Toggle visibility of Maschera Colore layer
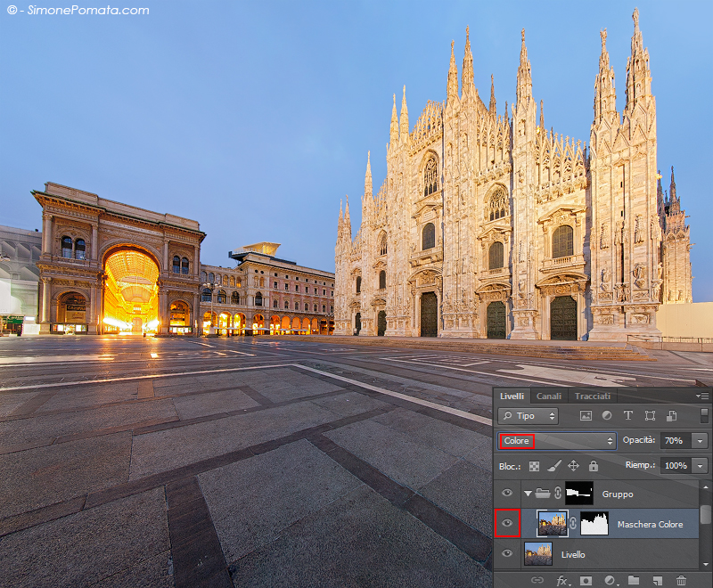This screenshot has height=588, width=713. pyautogui.click(x=507, y=524)
